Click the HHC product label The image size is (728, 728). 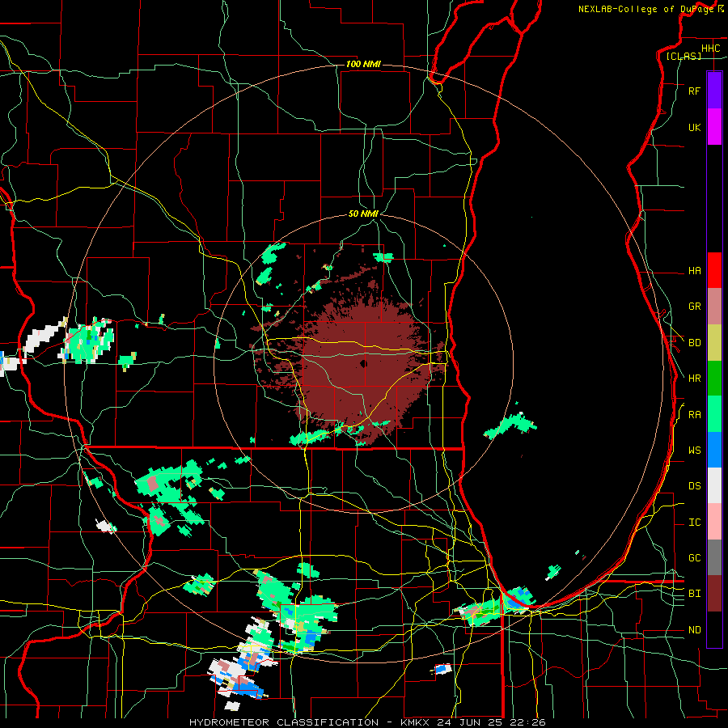click(710, 49)
